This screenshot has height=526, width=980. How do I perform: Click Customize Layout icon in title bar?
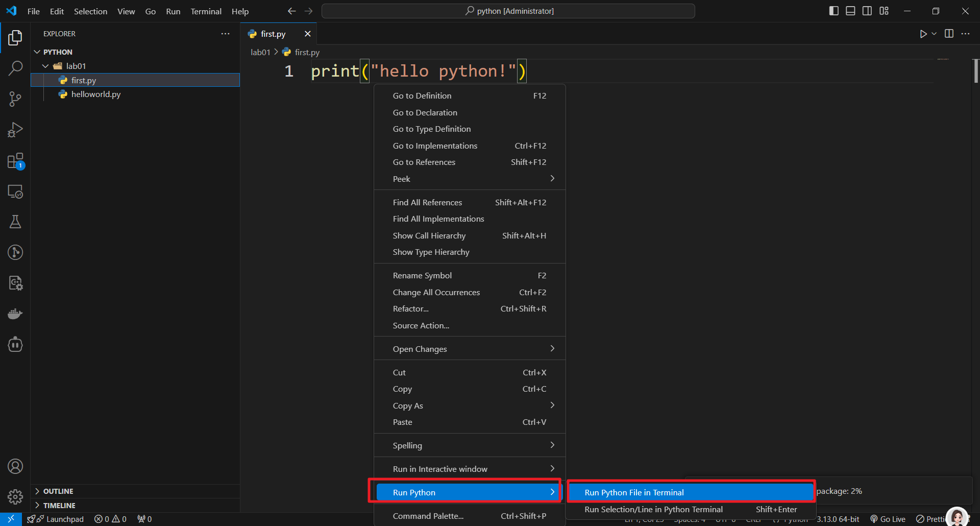coord(884,11)
